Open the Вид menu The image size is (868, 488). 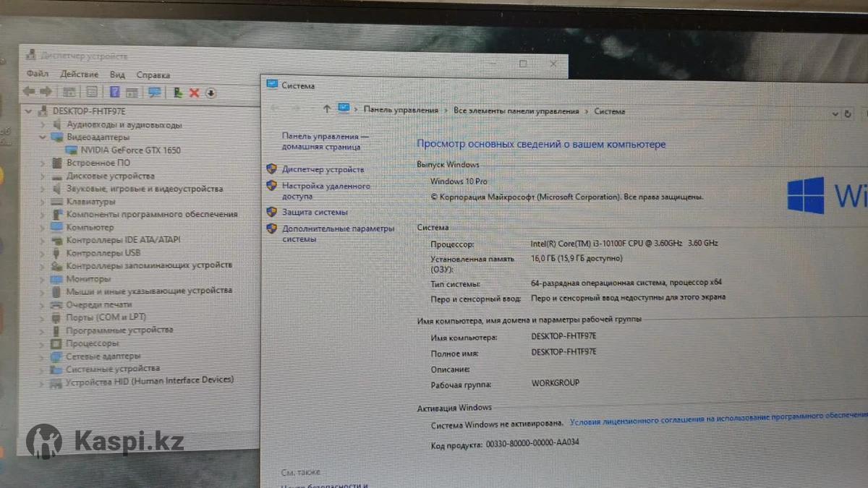[118, 74]
